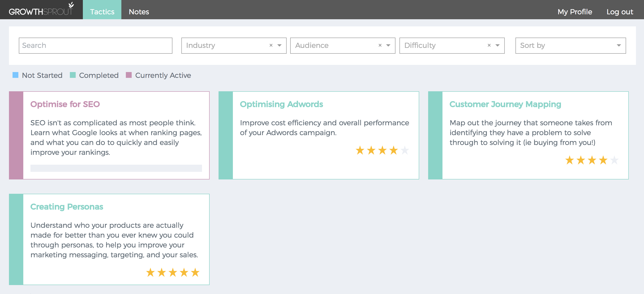Switch to the Notes tab
Screen dimensions: 644x294
tap(139, 11)
